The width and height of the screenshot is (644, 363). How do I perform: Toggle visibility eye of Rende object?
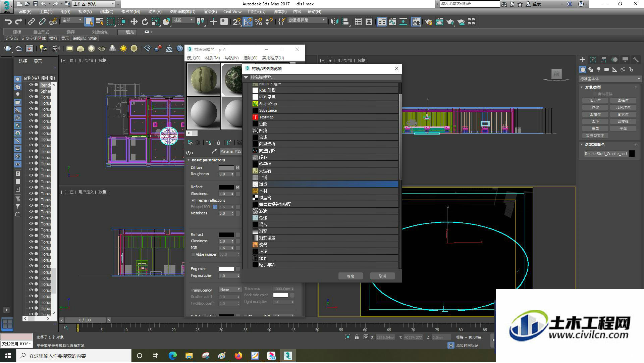click(x=31, y=85)
